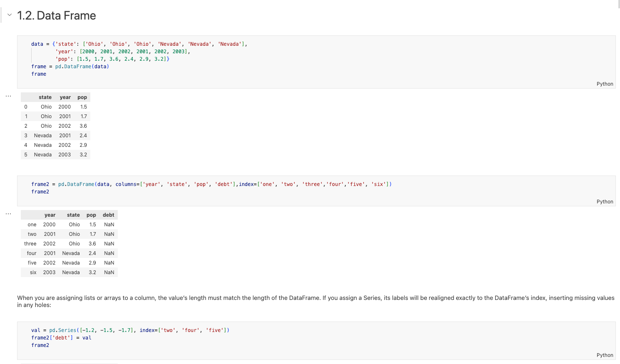The height and width of the screenshot is (364, 620).
Task: Click the frame2['debt'] = val code line
Action: coord(61,338)
